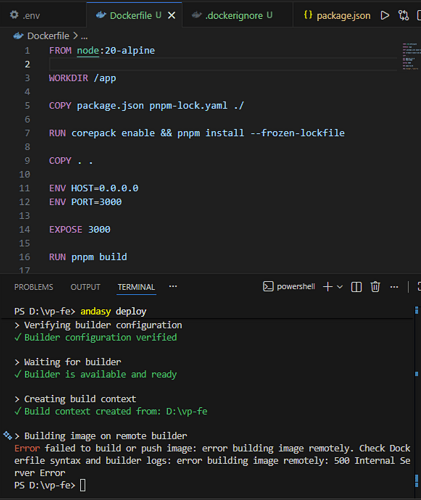The height and width of the screenshot is (500, 421).
Task: Click the whale icon on .dockerignore tab
Action: 197,15
